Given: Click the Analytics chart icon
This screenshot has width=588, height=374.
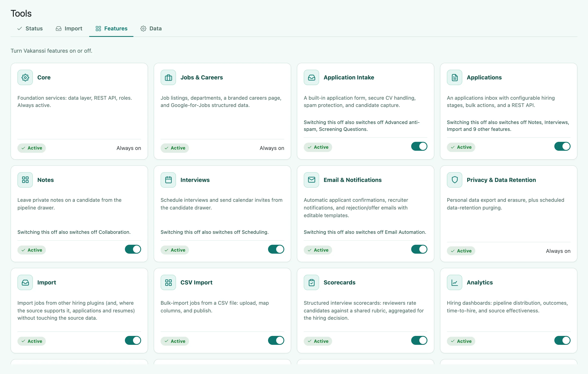Looking at the screenshot, I should [454, 282].
